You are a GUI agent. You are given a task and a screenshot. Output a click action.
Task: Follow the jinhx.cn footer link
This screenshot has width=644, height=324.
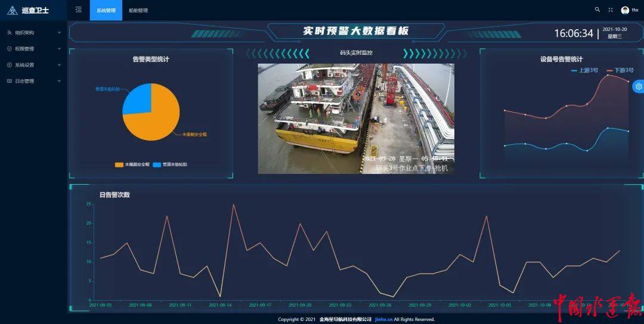[383, 319]
